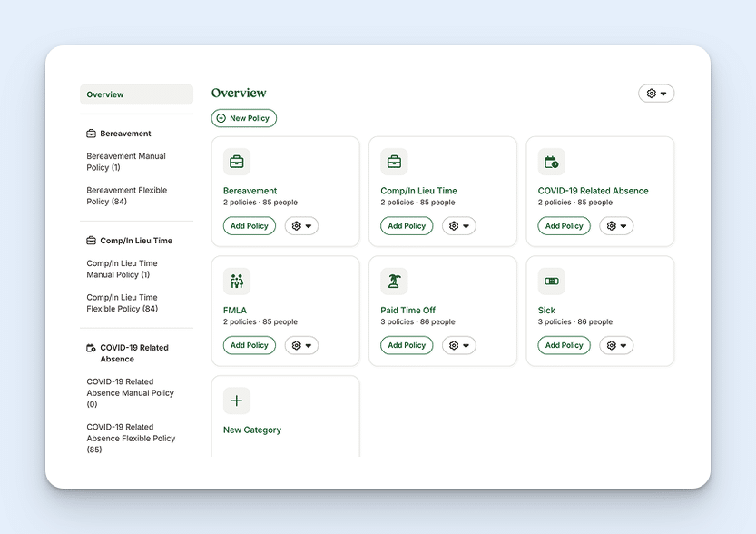Click the COVID-19 Related Absence calendar icon
Image resolution: width=756 pixels, height=534 pixels.
pyautogui.click(x=551, y=162)
